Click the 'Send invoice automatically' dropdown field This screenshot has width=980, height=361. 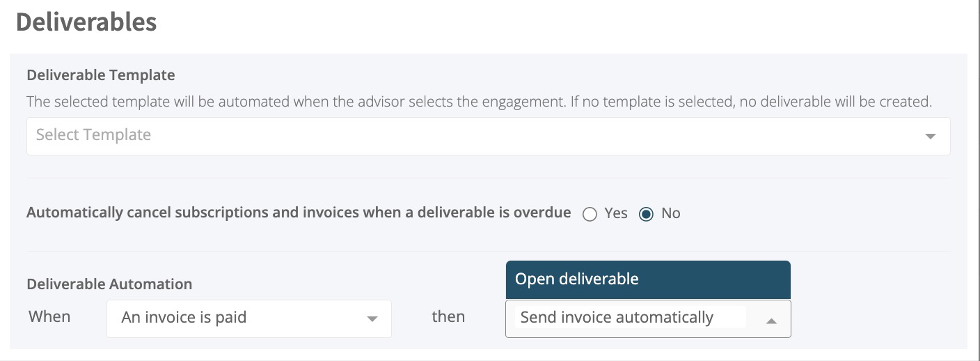[648, 318]
